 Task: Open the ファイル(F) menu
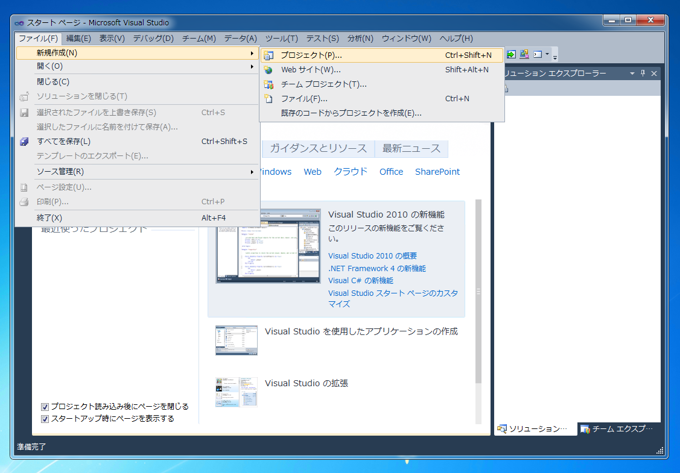(38, 39)
